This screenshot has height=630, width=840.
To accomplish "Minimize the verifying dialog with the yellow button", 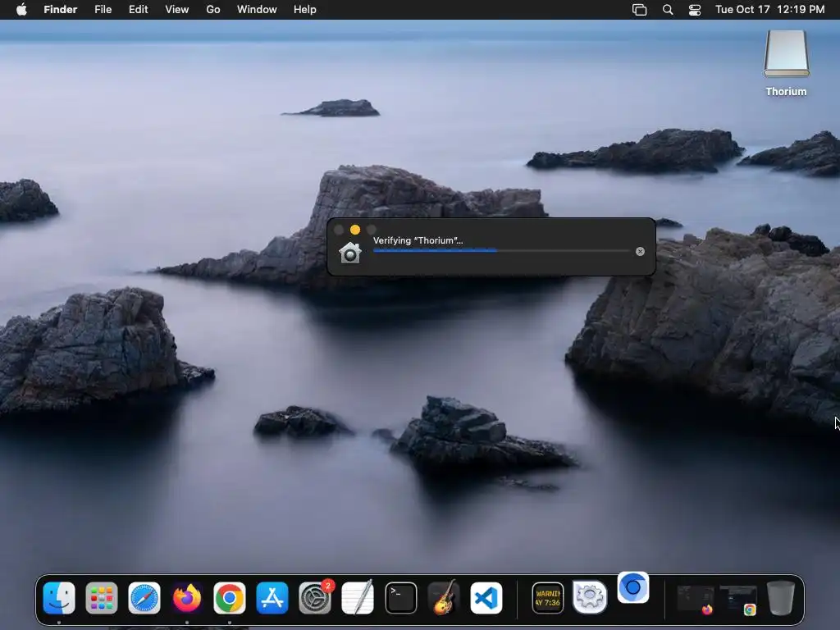I will pyautogui.click(x=355, y=230).
